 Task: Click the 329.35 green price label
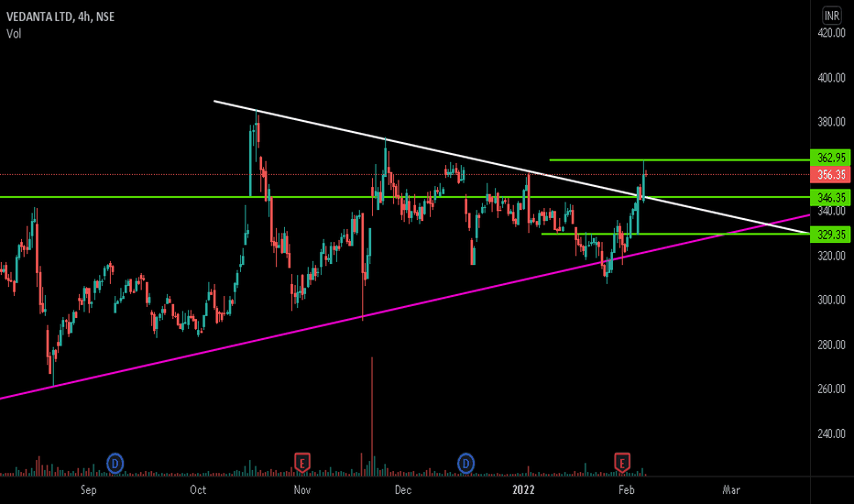pyautogui.click(x=830, y=235)
